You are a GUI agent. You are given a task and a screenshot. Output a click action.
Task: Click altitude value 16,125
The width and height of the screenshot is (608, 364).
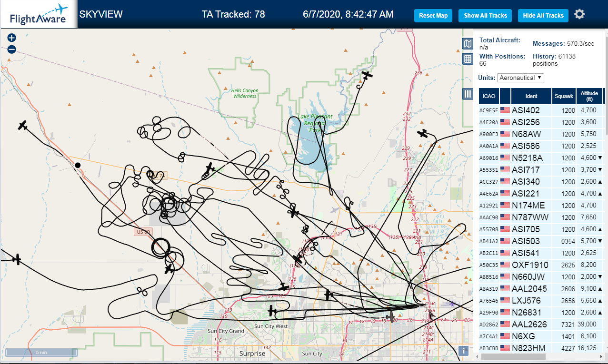[x=587, y=348]
